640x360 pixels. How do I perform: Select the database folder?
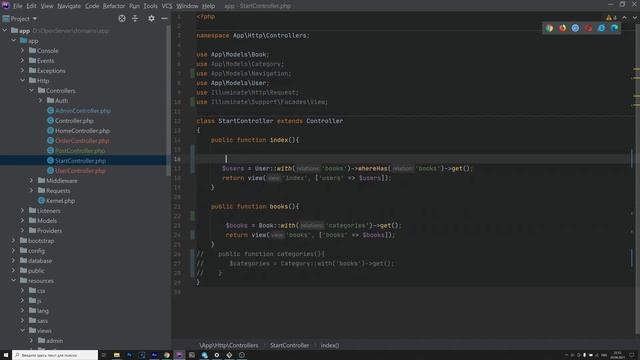40,261
